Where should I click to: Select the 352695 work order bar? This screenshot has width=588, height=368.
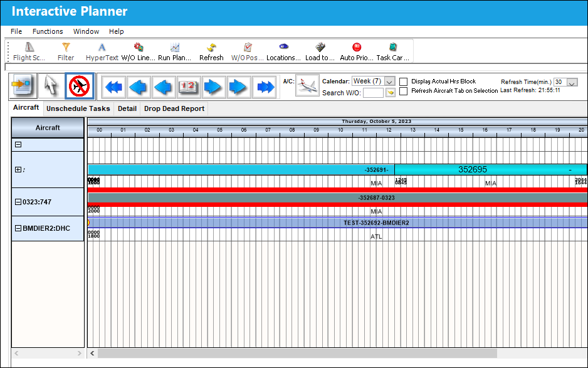click(491, 169)
